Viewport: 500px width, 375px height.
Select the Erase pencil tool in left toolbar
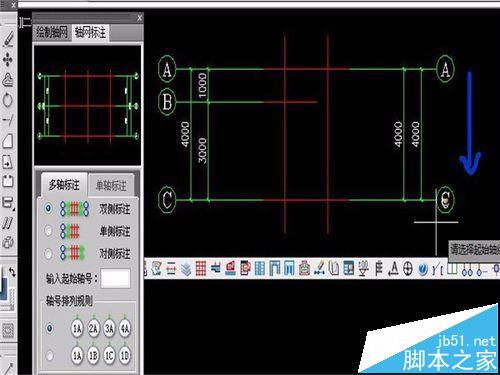(8, 39)
